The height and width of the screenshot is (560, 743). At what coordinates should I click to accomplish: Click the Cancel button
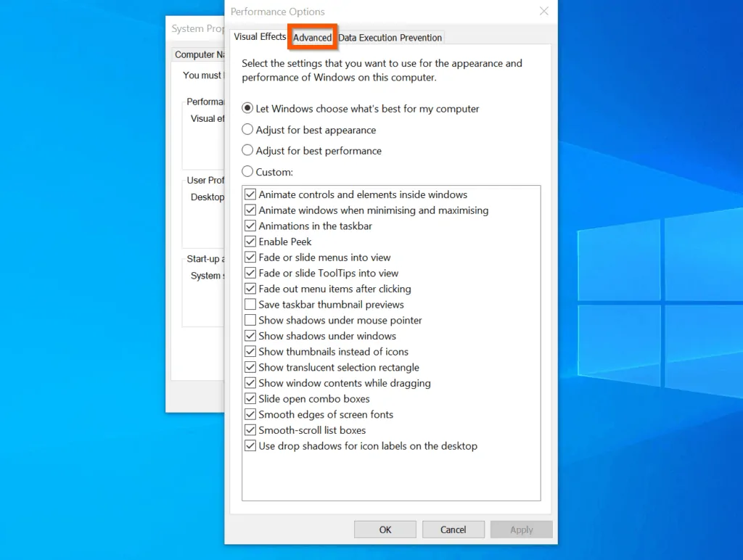click(453, 530)
